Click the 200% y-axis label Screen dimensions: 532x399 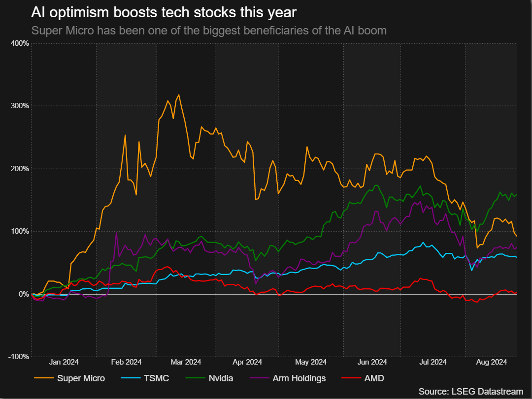tap(20, 169)
